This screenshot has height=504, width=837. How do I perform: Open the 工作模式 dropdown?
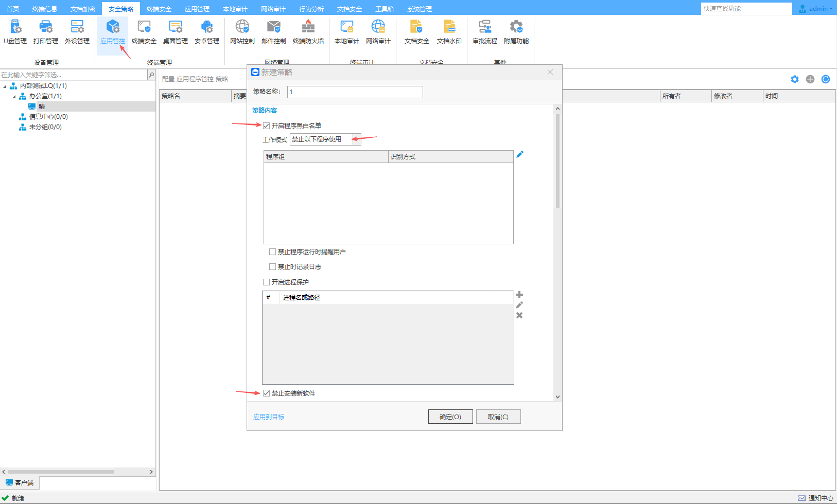[356, 139]
